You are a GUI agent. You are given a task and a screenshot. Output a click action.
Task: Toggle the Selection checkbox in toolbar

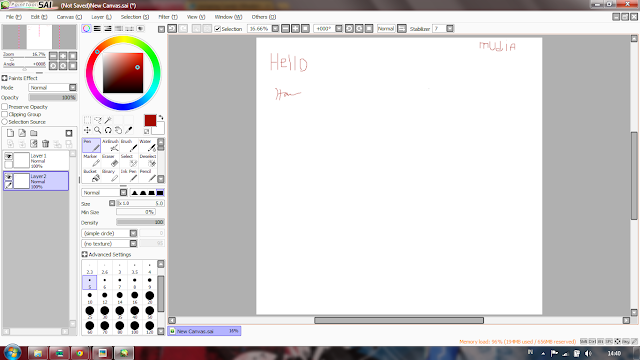218,29
